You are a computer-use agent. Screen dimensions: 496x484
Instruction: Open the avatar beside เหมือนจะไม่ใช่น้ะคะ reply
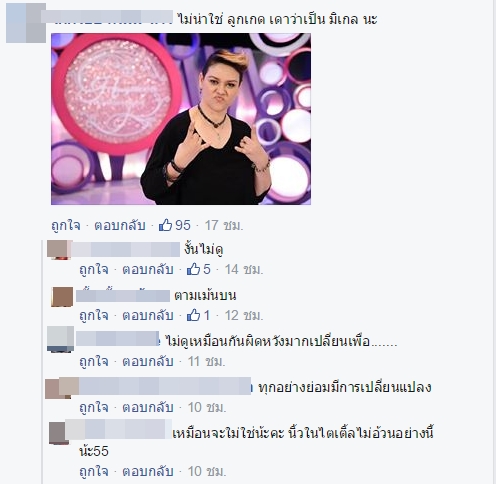click(59, 433)
